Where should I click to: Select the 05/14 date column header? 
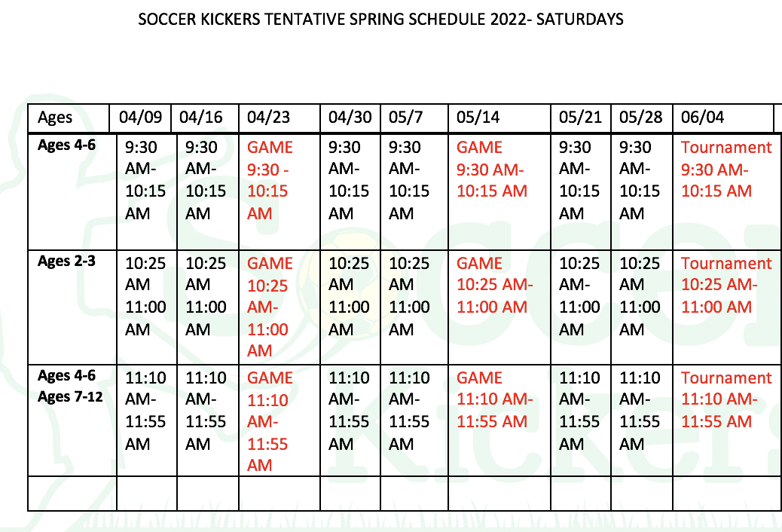pyautogui.click(x=478, y=118)
